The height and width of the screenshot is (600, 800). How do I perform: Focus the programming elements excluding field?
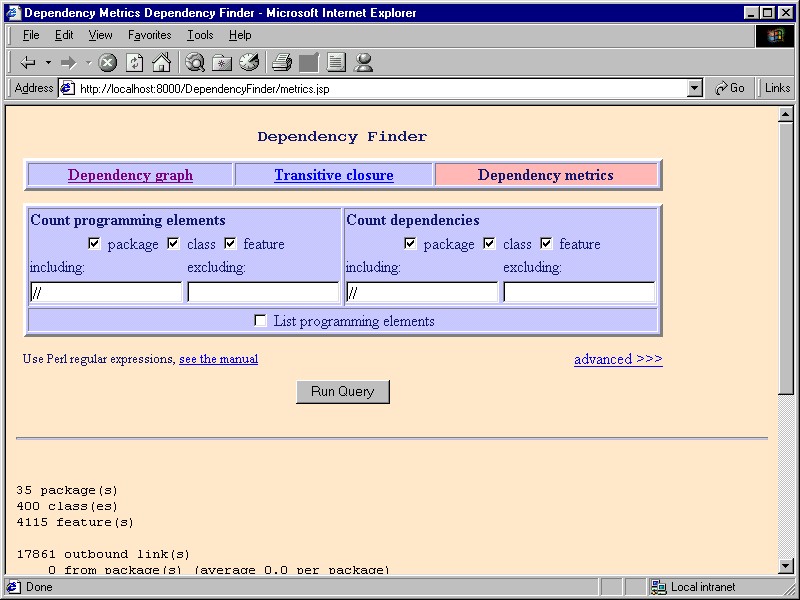coord(263,292)
